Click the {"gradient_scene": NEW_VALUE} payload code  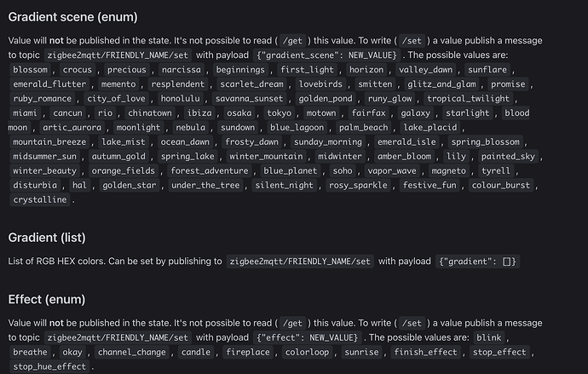326,55
